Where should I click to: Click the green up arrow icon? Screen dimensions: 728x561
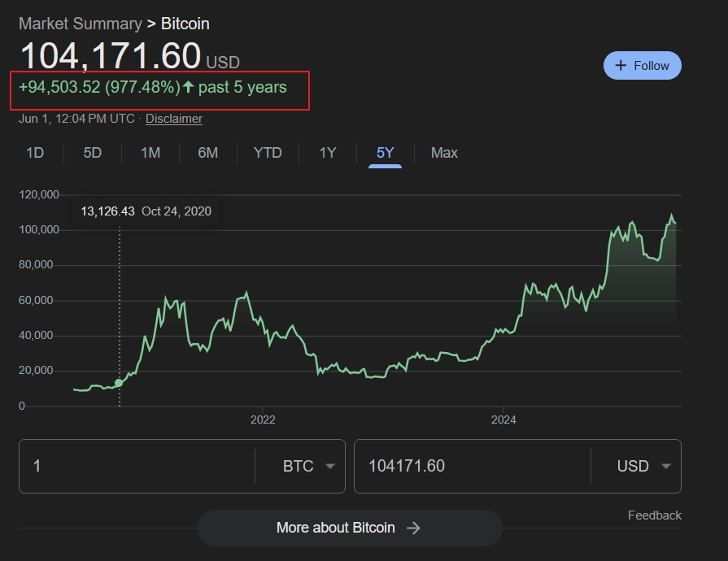tap(188, 87)
